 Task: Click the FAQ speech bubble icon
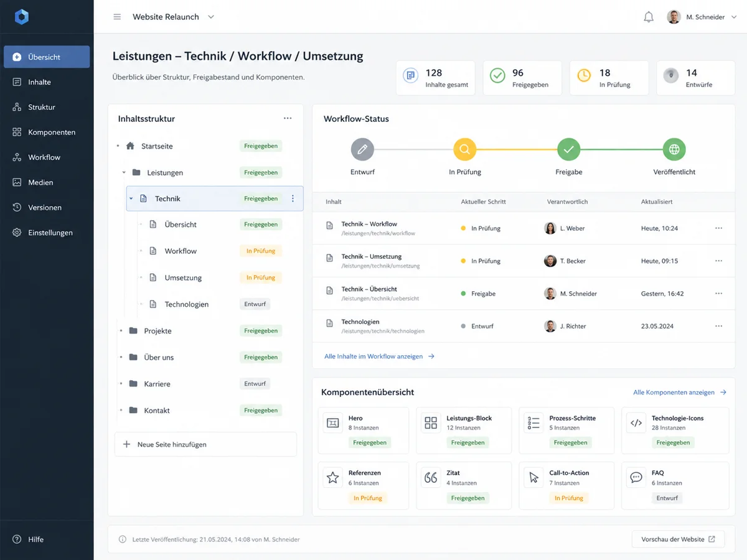point(636,477)
